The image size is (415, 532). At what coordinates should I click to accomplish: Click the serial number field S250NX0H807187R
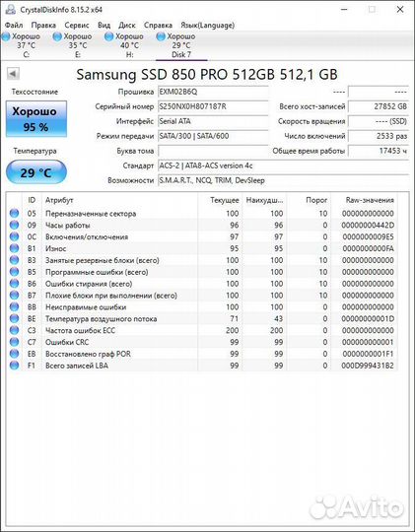[x=213, y=106]
